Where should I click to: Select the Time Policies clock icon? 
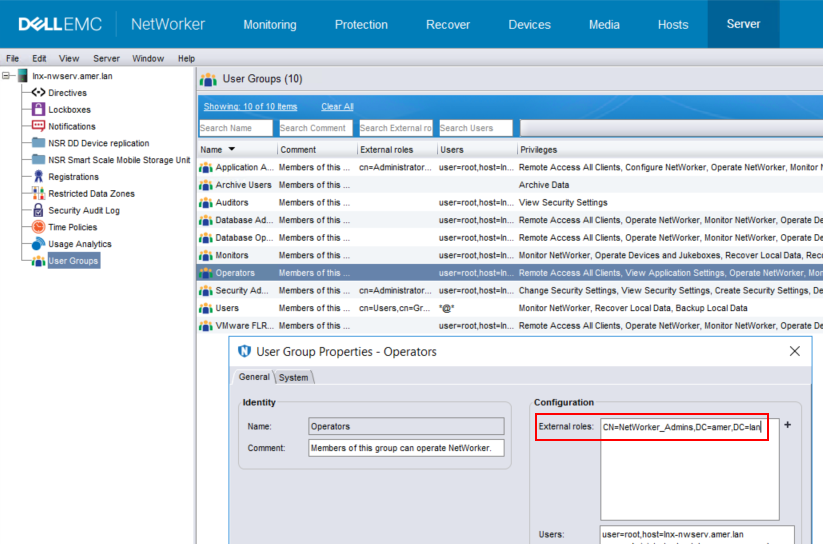pyautogui.click(x=39, y=227)
